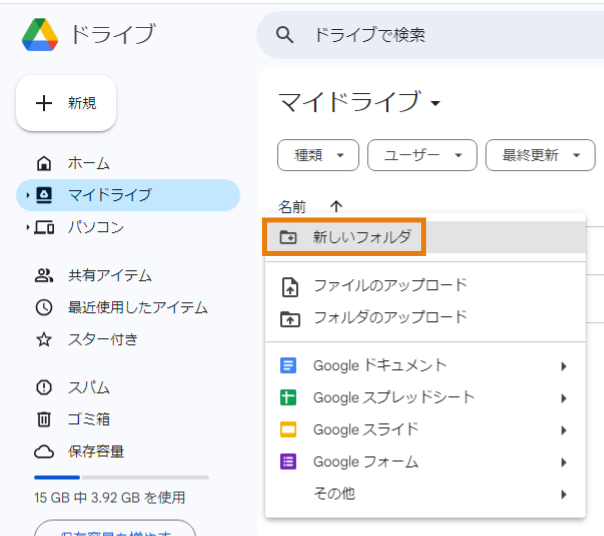Image resolution: width=604 pixels, height=536 pixels.
Task: Expand the マイドライブ tree arrow in sidebar
Action: (28, 195)
